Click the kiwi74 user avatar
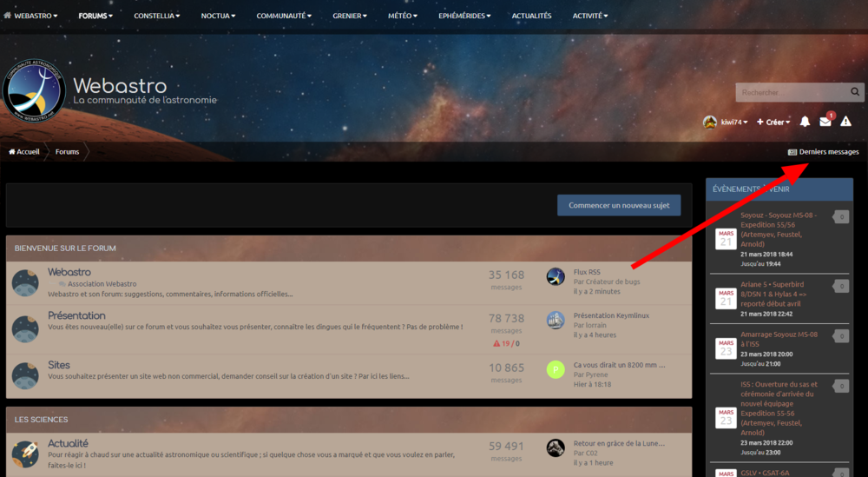Image resolution: width=868 pixels, height=477 pixels. [710, 122]
